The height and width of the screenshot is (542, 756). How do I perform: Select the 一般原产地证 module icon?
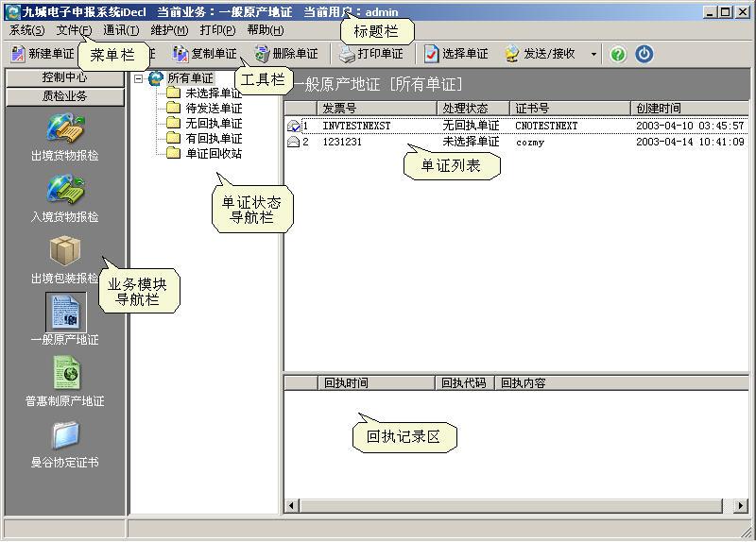[65, 313]
